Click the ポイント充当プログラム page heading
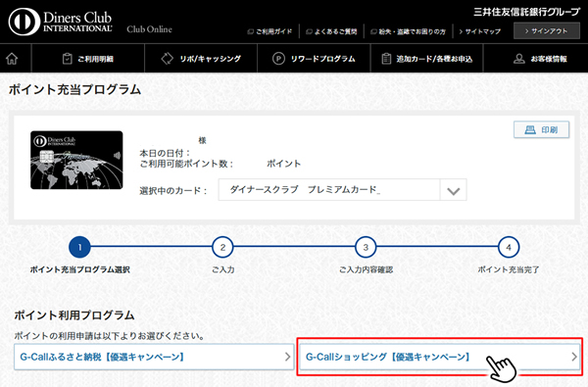 tap(75, 89)
